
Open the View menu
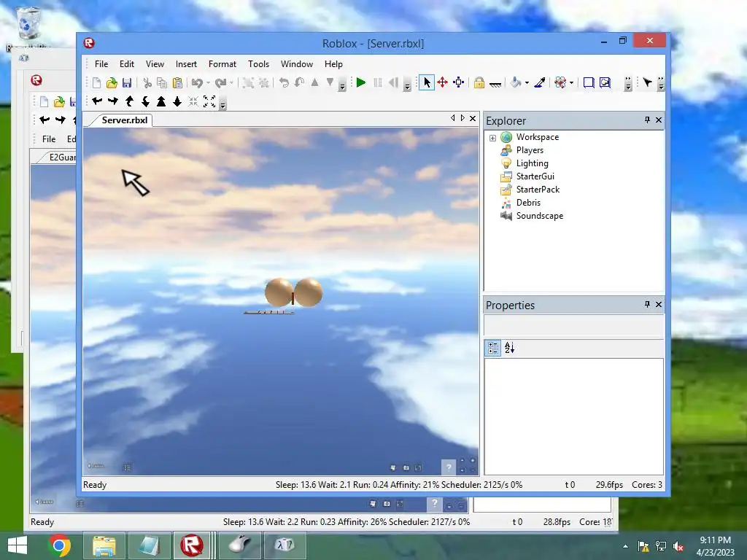155,64
